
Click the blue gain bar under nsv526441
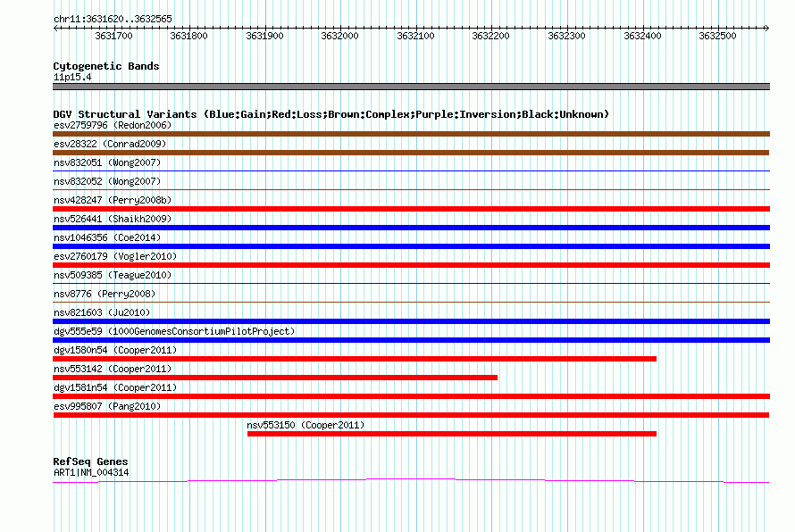[411, 228]
